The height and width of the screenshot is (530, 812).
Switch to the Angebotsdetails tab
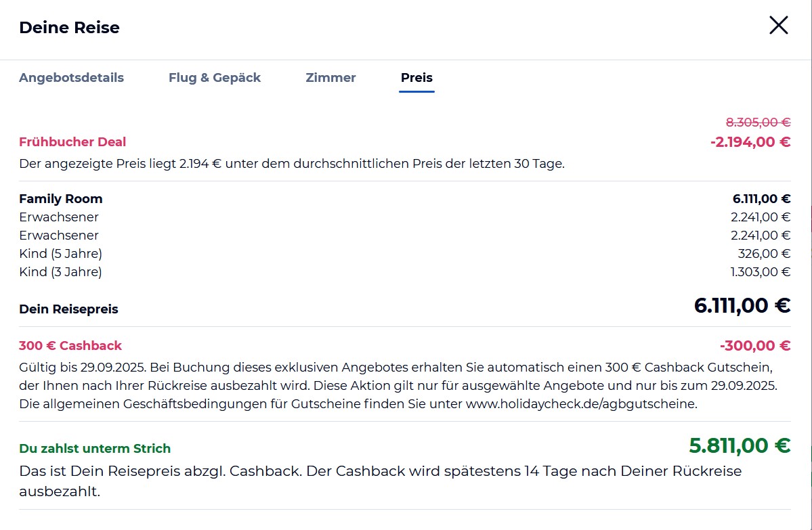click(x=71, y=78)
